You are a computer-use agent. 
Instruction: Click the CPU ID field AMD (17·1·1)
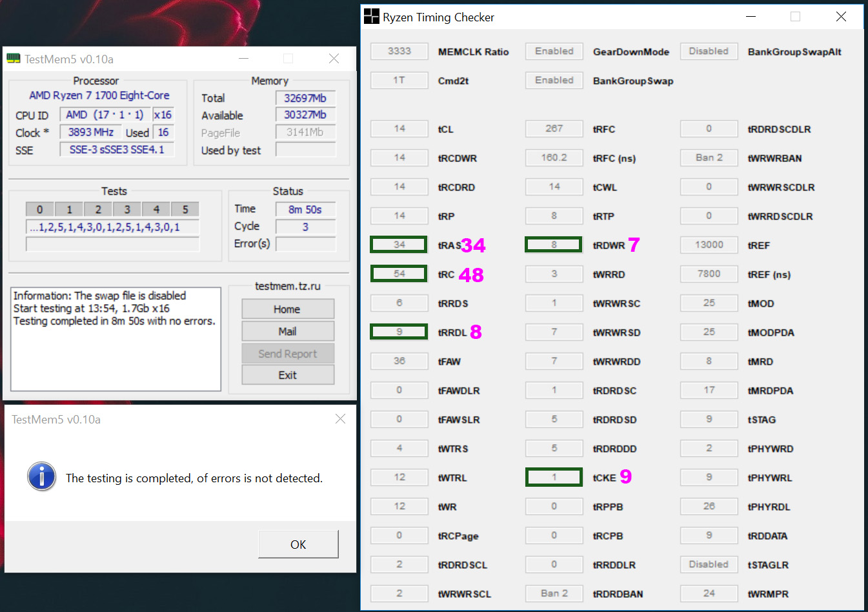point(105,115)
